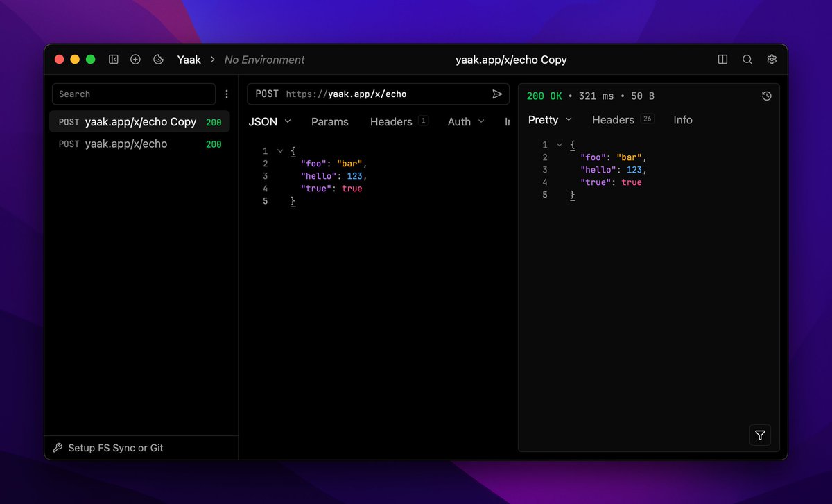Click the filter response funnel icon
The width and height of the screenshot is (832, 504).
(760, 435)
